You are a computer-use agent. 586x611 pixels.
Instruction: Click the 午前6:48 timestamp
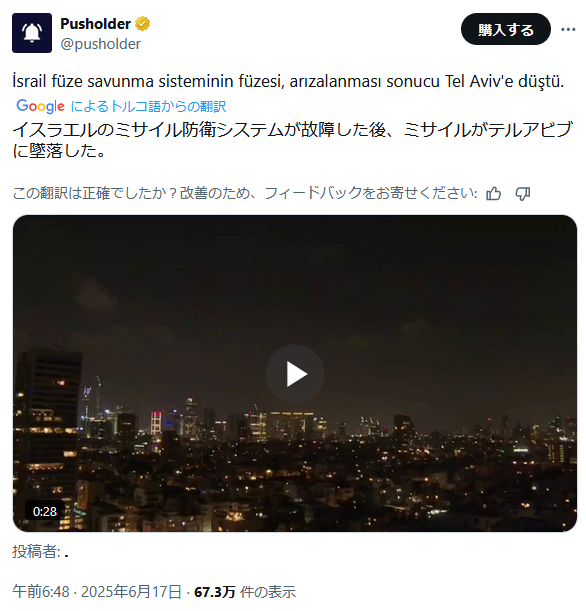[x=41, y=592]
